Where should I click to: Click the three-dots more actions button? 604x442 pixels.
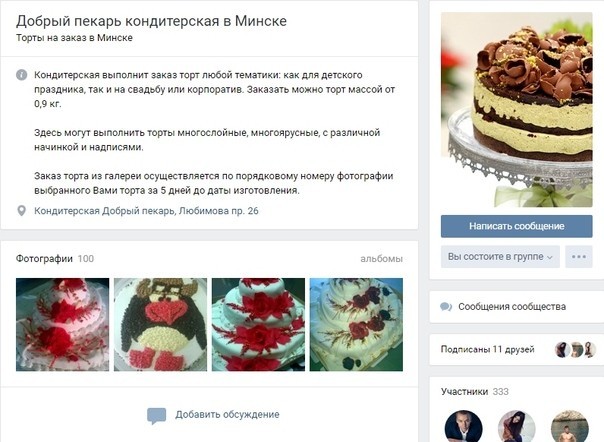pyautogui.click(x=579, y=257)
